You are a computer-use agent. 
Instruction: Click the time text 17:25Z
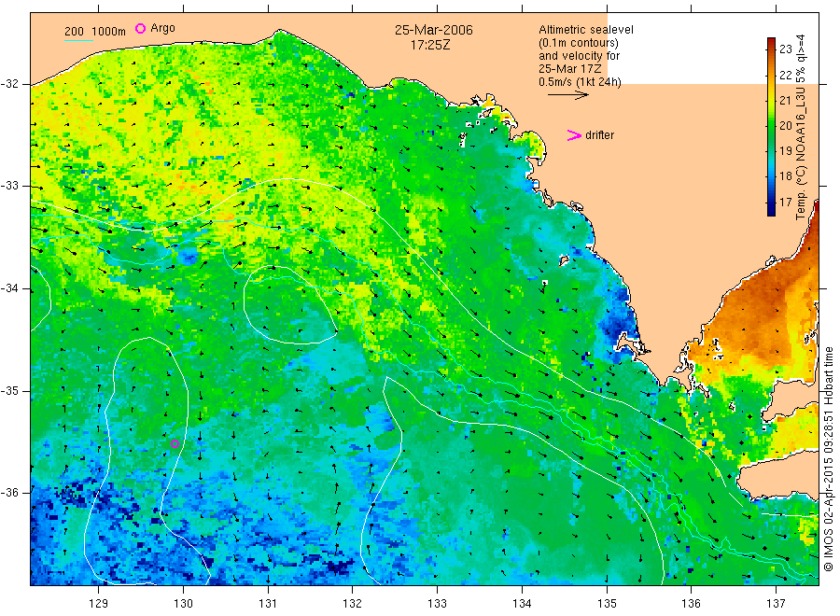click(x=430, y=46)
